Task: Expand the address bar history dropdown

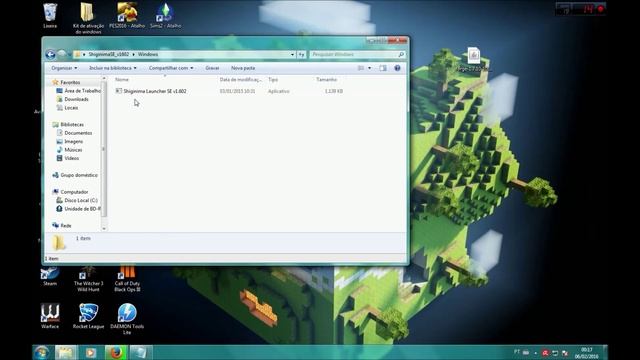Action: (x=292, y=54)
